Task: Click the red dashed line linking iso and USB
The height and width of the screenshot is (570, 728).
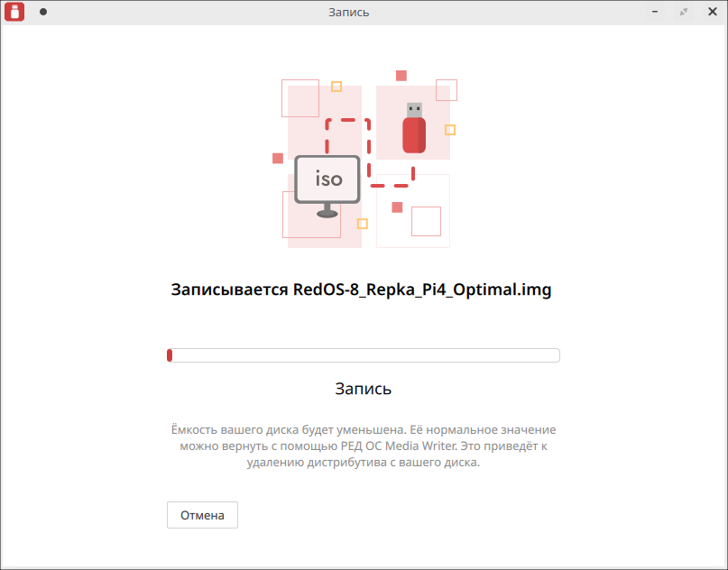Action: [x=369, y=144]
